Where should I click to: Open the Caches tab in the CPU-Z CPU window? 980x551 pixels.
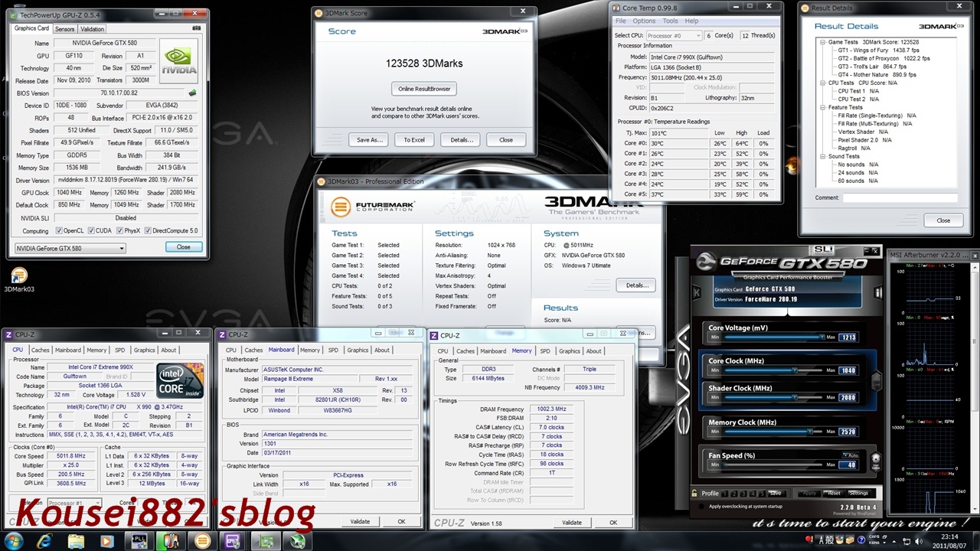coord(41,350)
